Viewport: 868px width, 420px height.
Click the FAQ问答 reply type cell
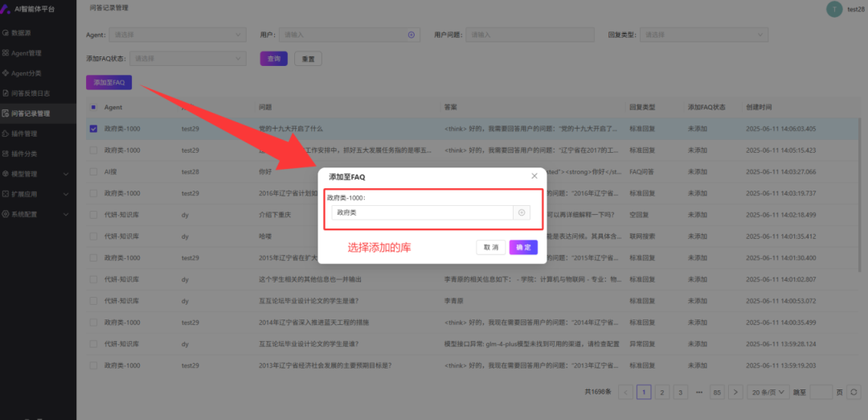pyautogui.click(x=641, y=171)
